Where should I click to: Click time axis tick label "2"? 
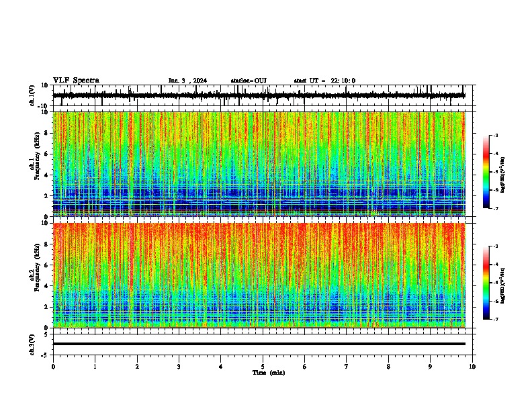137,367
